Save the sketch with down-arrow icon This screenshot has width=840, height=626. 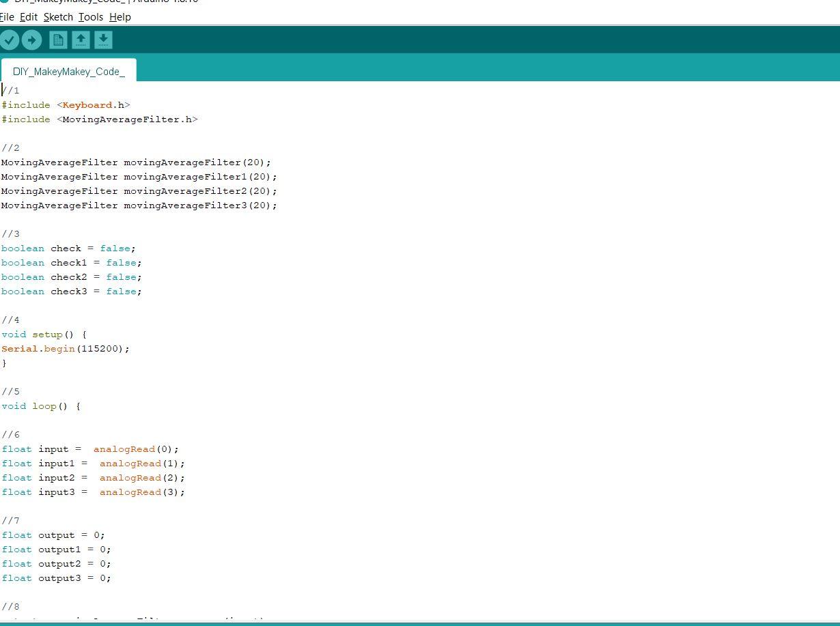(103, 40)
